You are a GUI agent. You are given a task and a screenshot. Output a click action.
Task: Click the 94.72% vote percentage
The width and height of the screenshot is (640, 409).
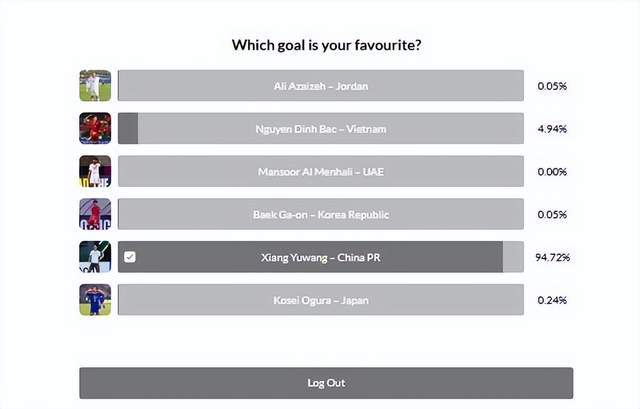(x=552, y=257)
